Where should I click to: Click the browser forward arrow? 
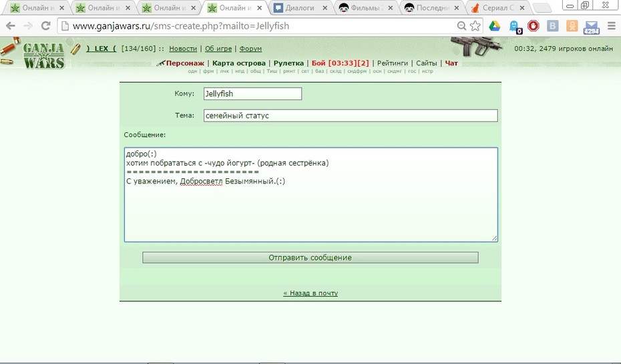[x=28, y=26]
